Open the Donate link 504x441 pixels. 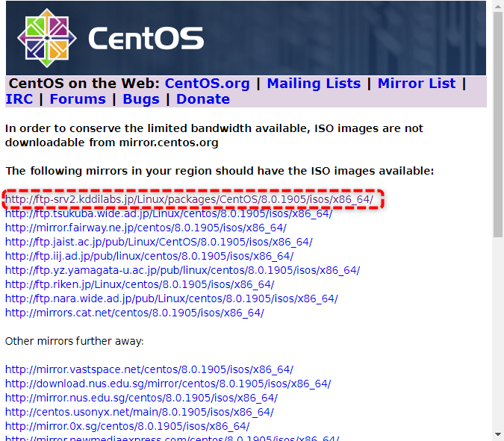pyautogui.click(x=203, y=99)
